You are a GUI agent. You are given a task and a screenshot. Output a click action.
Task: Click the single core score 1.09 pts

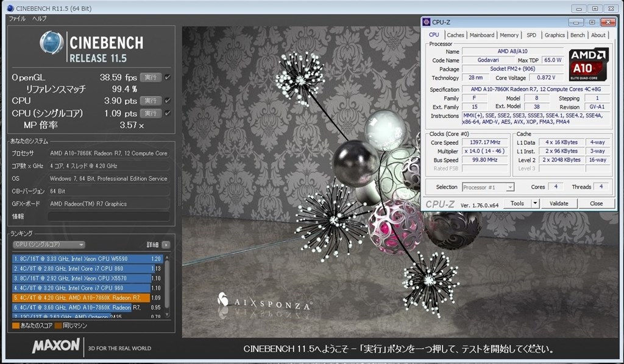click(x=121, y=113)
